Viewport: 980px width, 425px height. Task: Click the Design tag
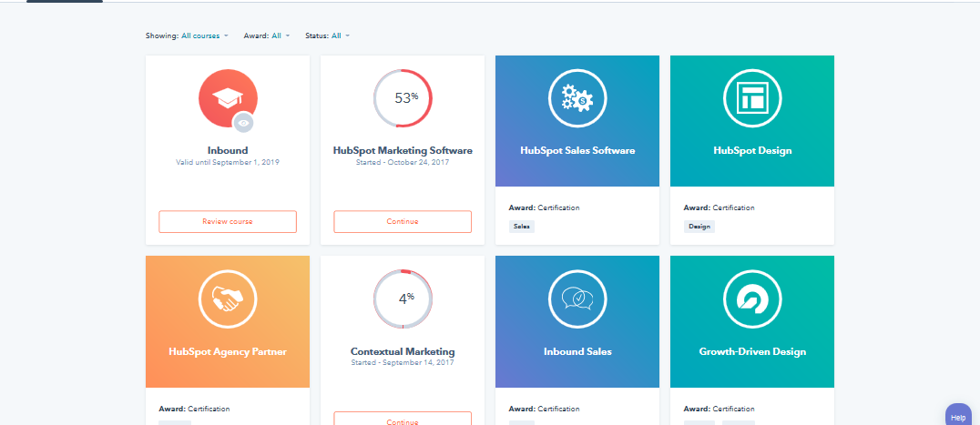(x=699, y=227)
